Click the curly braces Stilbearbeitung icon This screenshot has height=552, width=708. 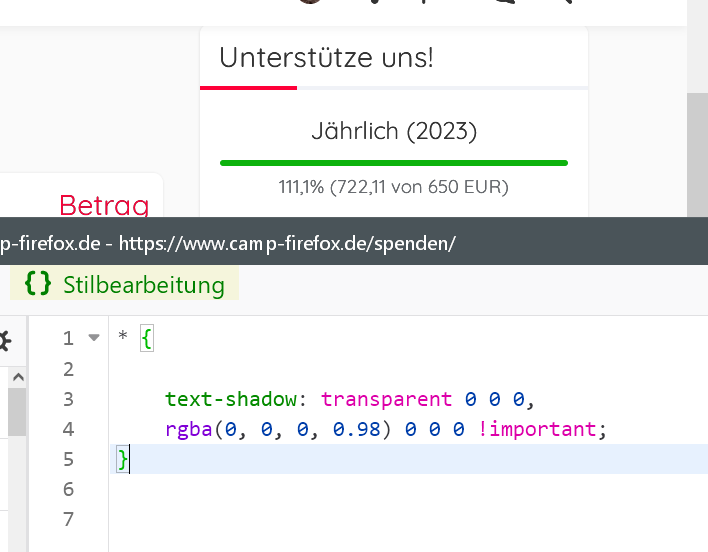coord(38,284)
